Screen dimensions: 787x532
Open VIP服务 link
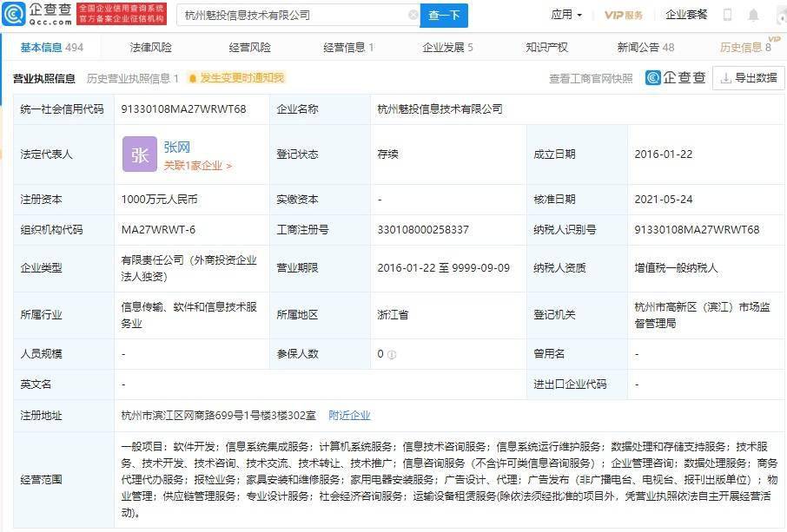(x=624, y=15)
